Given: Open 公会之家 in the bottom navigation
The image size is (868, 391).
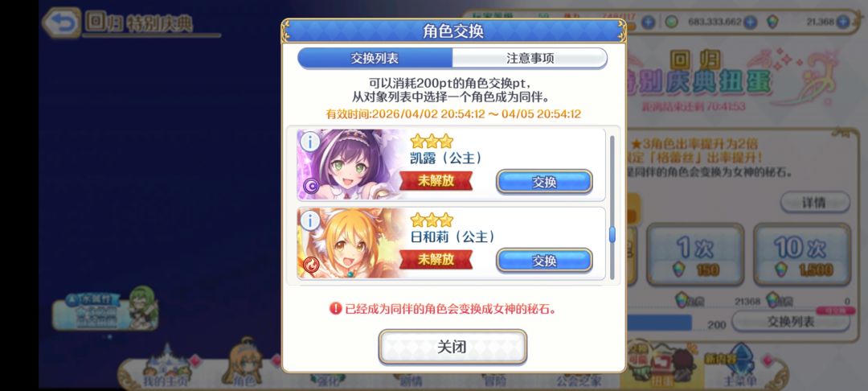Looking at the screenshot, I should [x=579, y=380].
